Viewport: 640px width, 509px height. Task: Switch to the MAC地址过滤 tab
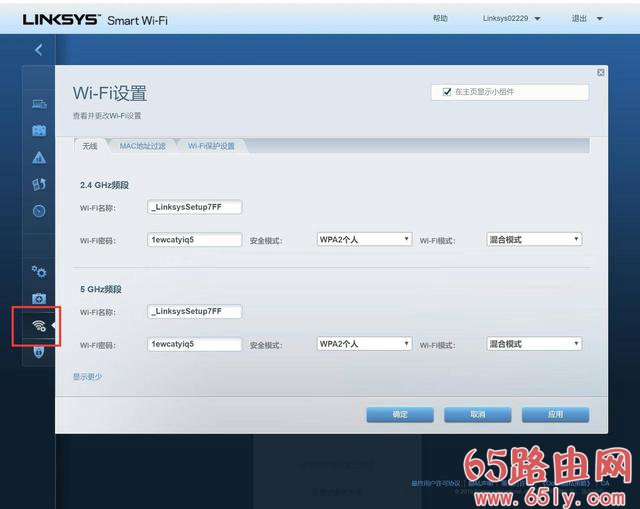click(x=142, y=146)
